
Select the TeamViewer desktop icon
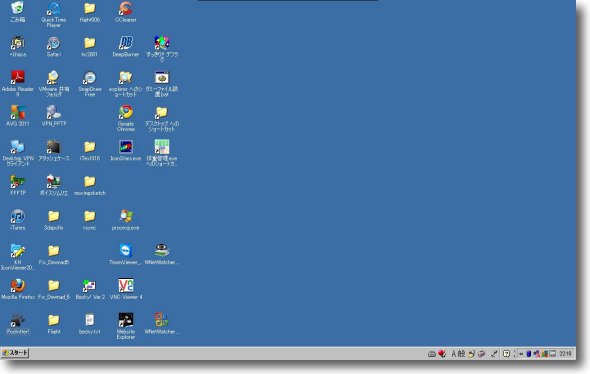pos(126,254)
